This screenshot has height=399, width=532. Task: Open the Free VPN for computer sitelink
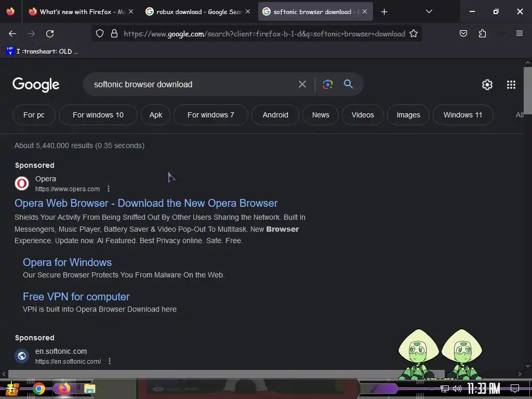pos(76,297)
